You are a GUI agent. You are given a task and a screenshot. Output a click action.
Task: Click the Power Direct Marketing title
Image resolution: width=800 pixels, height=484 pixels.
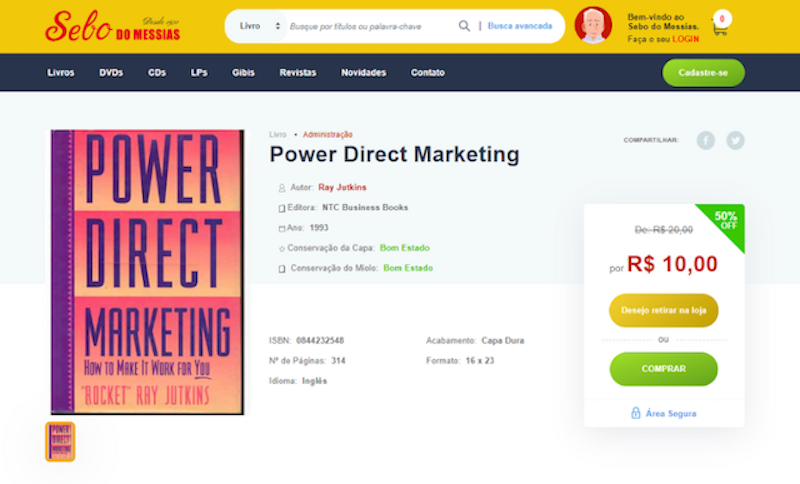pos(394,154)
